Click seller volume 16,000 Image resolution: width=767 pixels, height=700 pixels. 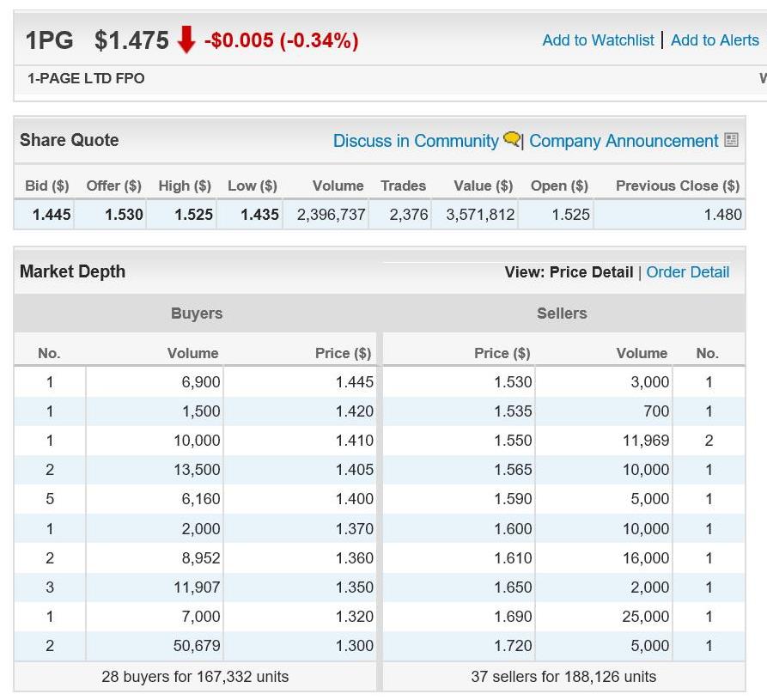pos(646,558)
